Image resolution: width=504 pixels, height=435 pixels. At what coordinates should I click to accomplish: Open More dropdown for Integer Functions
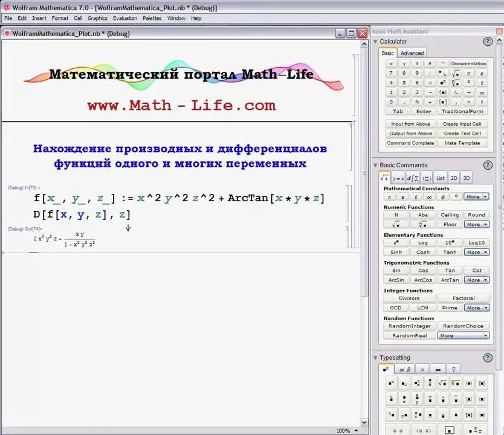click(477, 308)
